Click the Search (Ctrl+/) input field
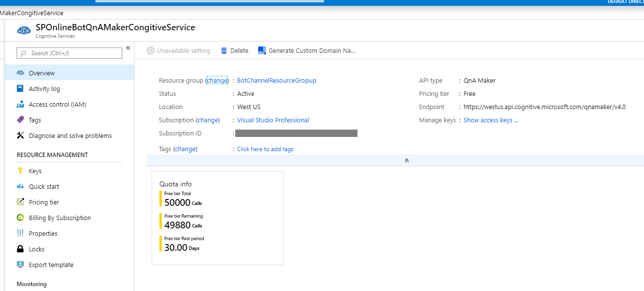The image size is (644, 291). coord(69,53)
